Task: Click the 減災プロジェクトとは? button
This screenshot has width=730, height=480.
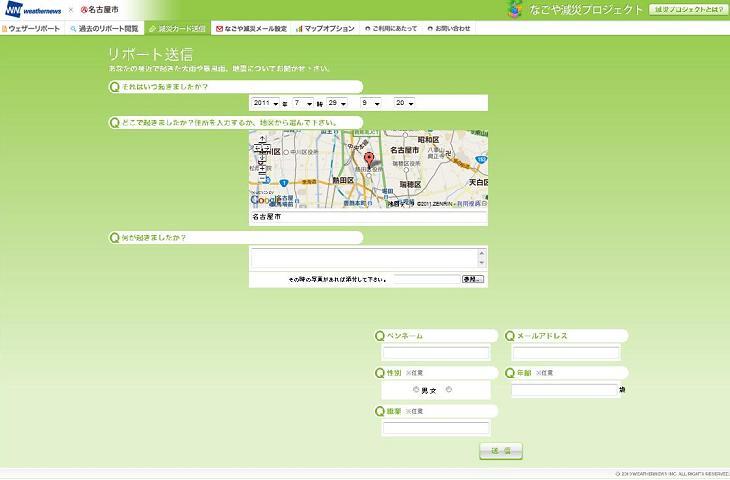Action: pyautogui.click(x=688, y=9)
